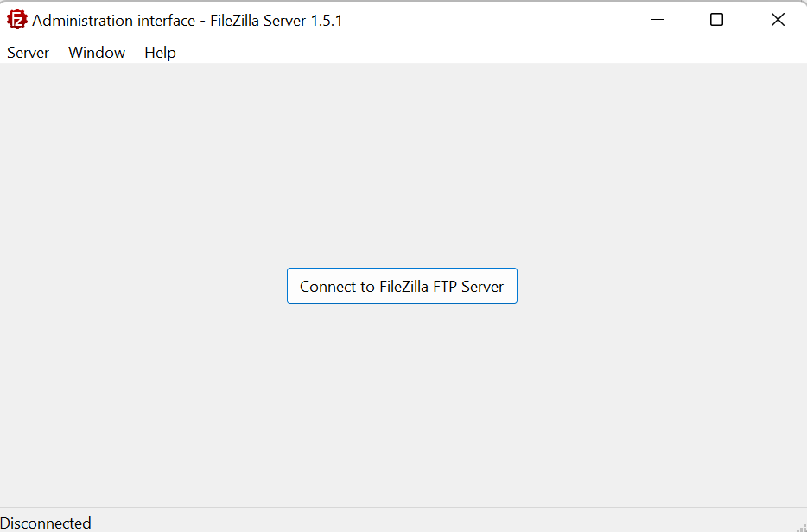Close the Administration interface window
Viewport: 807px width, 532px height.
tap(778, 20)
